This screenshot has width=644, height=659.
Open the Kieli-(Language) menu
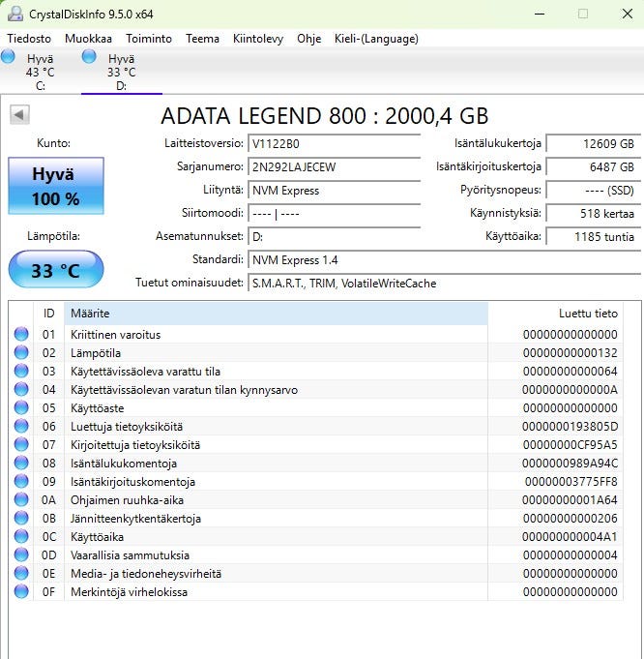coord(376,39)
